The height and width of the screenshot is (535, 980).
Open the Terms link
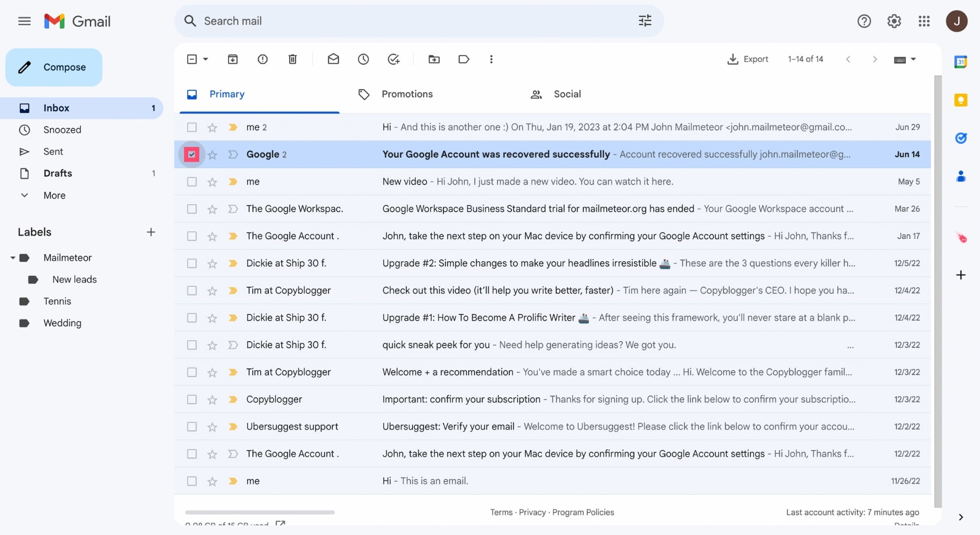pyautogui.click(x=501, y=513)
